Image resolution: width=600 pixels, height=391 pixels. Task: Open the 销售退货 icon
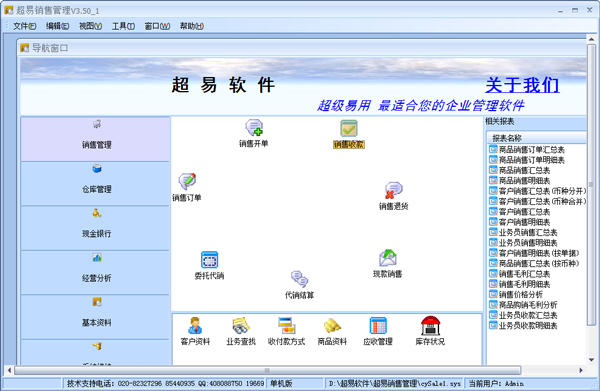pyautogui.click(x=393, y=196)
